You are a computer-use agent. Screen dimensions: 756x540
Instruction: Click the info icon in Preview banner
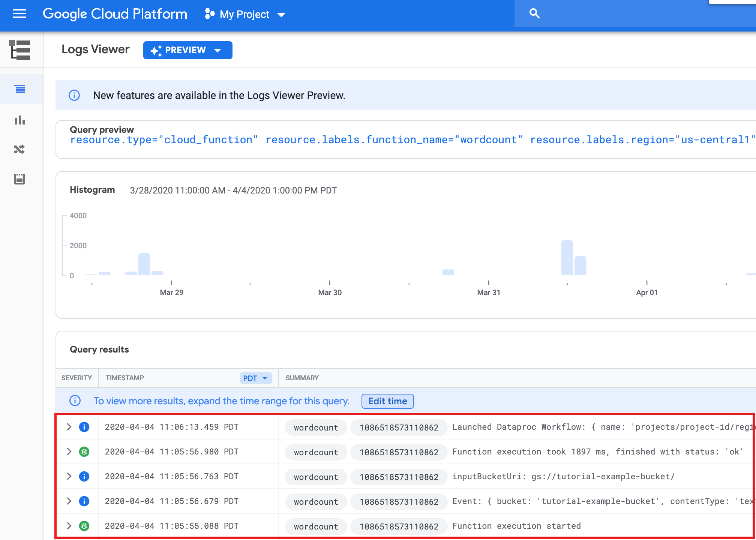click(x=74, y=95)
